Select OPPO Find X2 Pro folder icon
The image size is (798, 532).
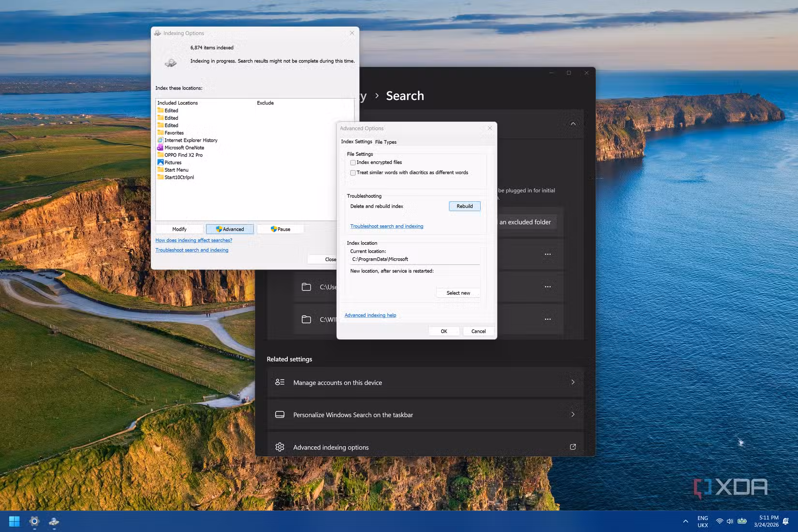pyautogui.click(x=161, y=155)
